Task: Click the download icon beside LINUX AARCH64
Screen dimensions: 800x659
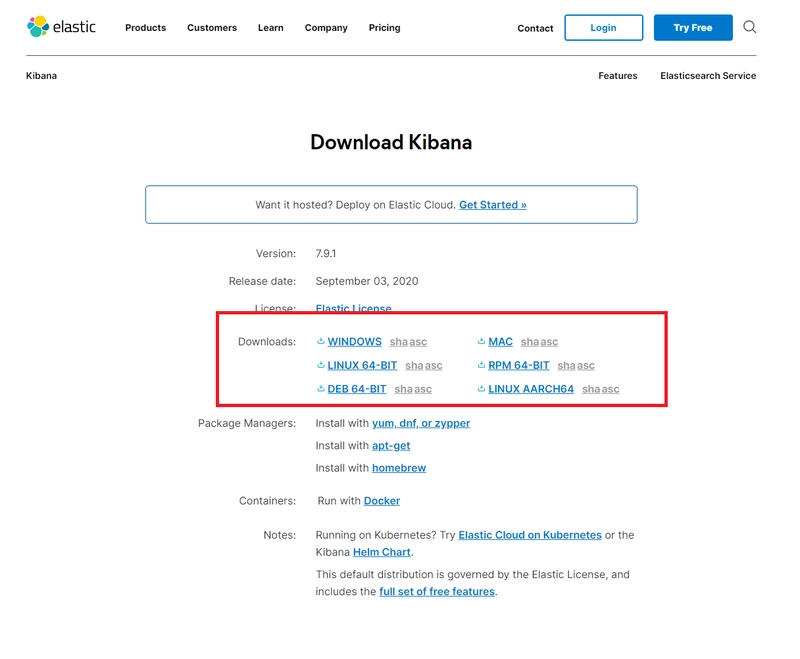Action: 481,388
